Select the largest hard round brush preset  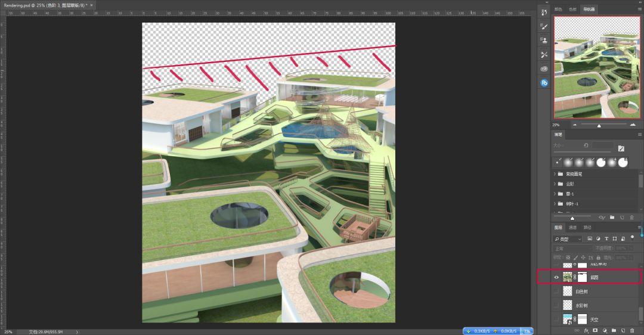(x=623, y=163)
